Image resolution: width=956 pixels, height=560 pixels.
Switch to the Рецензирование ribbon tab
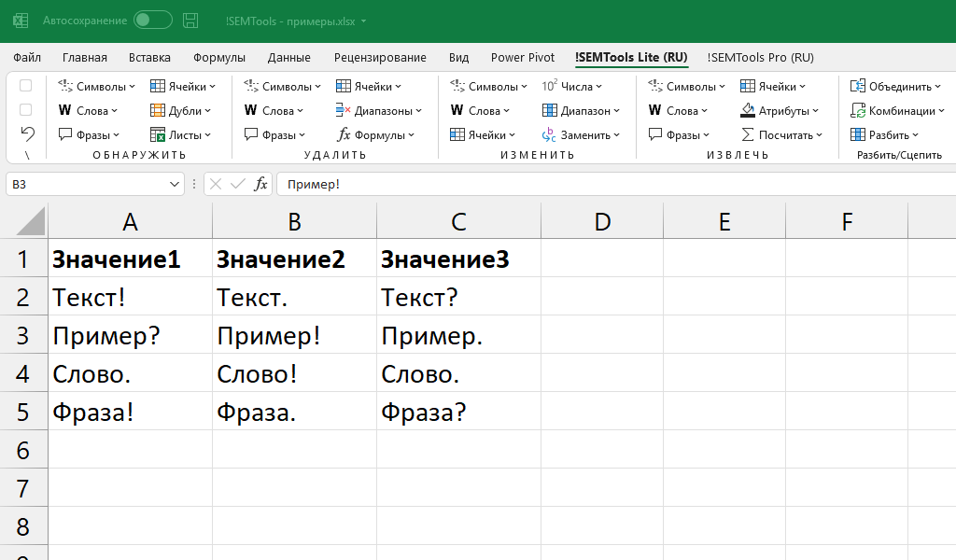point(380,57)
